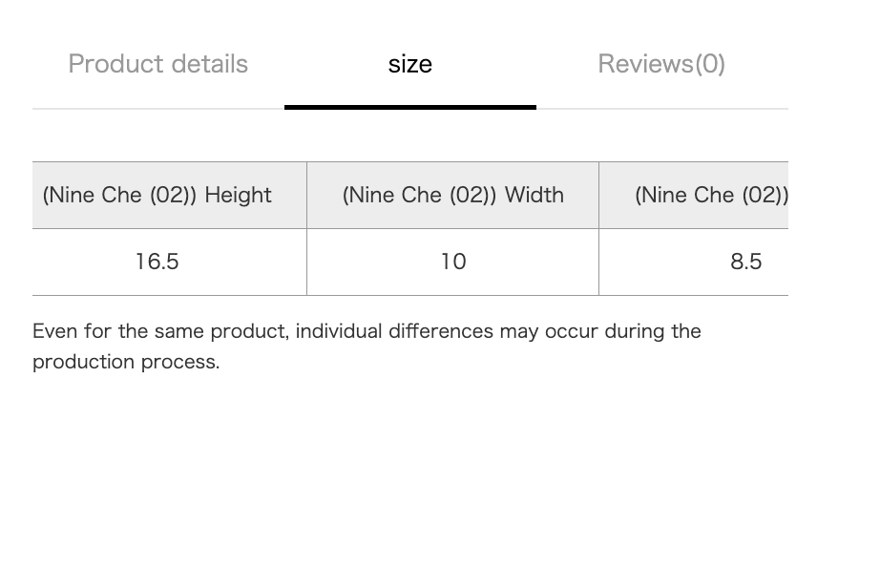Click the "individual differences" phrase in note
The width and height of the screenshot is (880, 588).
(x=394, y=331)
